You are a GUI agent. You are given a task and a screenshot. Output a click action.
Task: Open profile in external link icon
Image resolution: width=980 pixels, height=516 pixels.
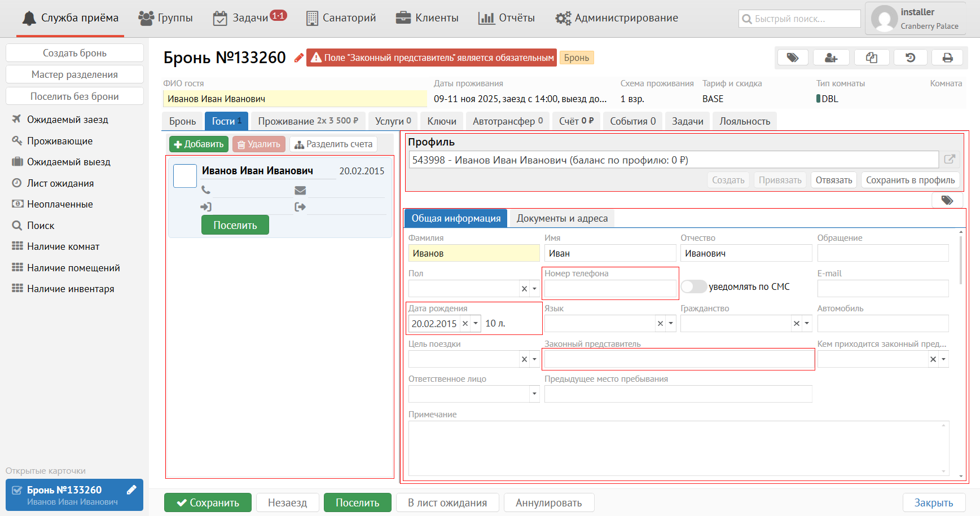[x=950, y=160]
